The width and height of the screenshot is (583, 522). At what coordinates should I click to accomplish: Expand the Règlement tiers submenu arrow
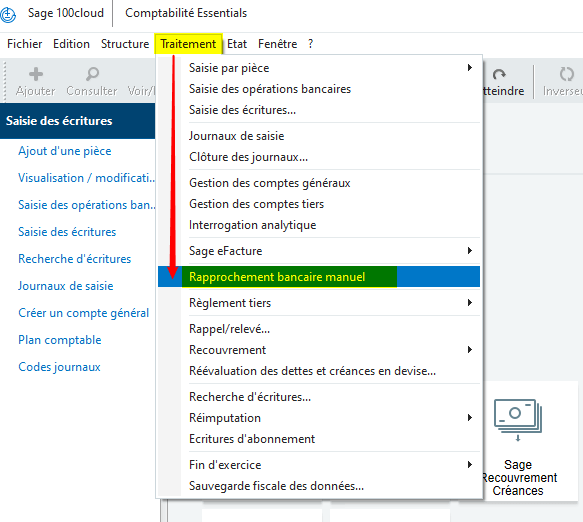click(470, 303)
